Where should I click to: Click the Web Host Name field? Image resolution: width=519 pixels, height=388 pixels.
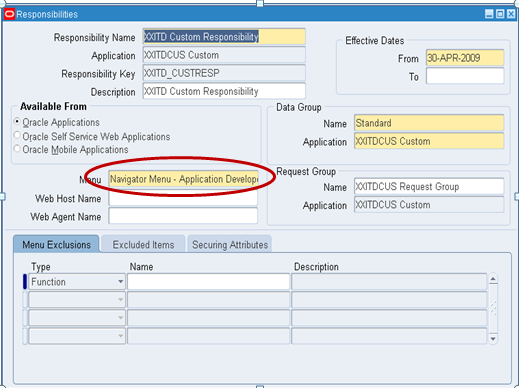pyautogui.click(x=183, y=198)
